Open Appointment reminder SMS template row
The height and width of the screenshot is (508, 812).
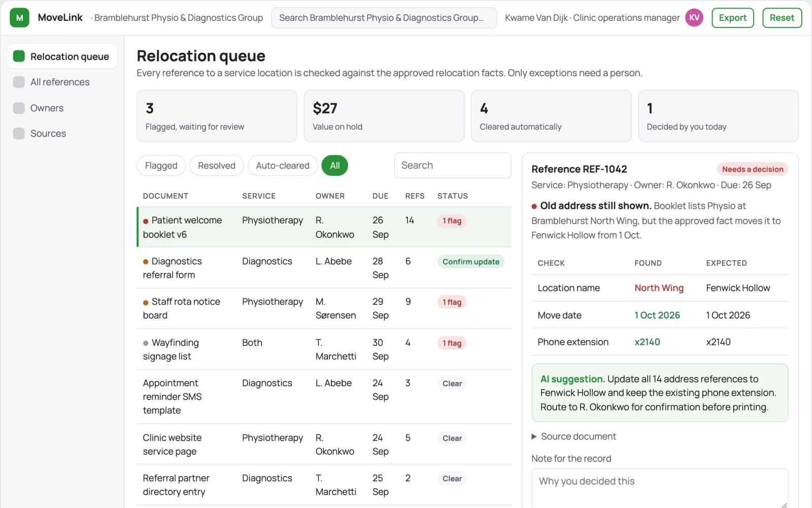point(324,397)
